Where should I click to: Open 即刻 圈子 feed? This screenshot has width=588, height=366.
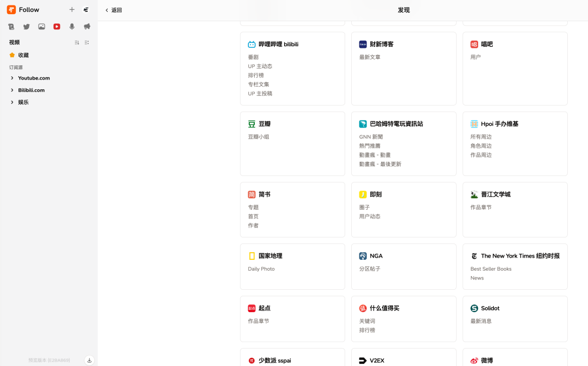point(364,208)
